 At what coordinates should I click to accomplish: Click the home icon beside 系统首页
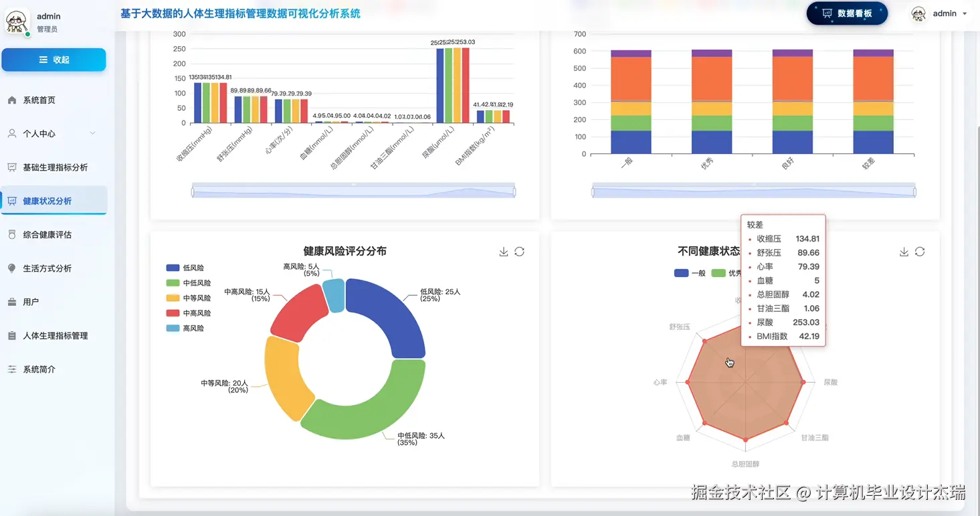(x=12, y=100)
